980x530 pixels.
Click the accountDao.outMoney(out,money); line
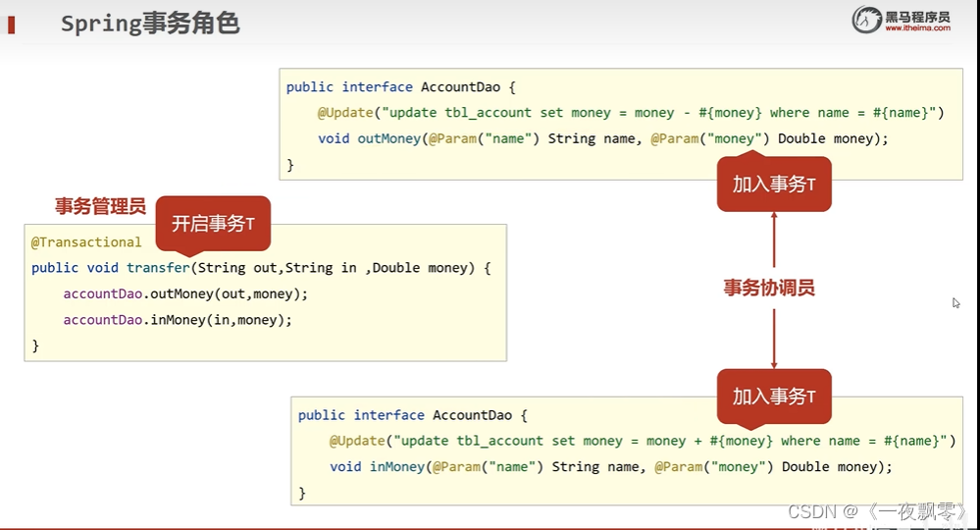point(185,293)
